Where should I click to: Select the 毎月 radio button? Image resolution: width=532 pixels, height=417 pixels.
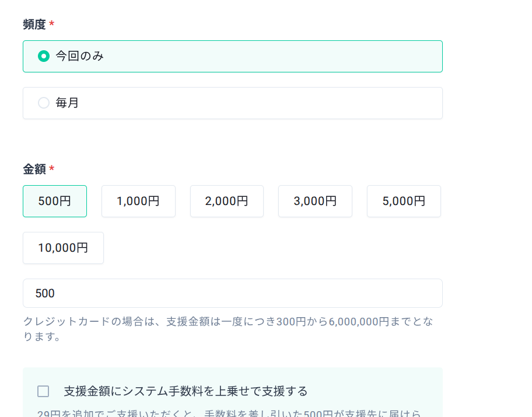(x=43, y=103)
